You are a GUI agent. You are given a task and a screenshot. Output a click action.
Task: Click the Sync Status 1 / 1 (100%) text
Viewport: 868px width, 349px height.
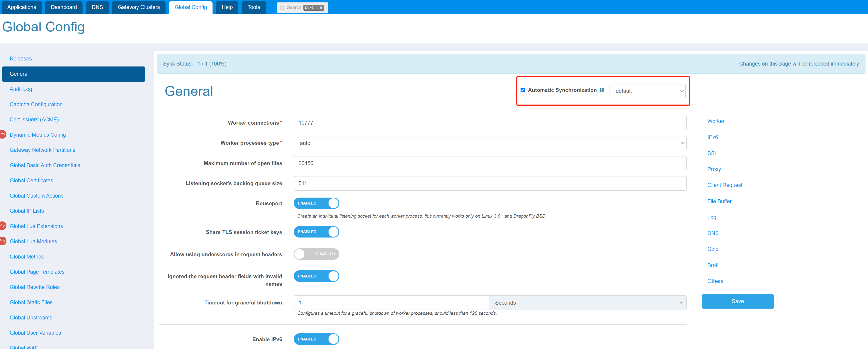194,64
